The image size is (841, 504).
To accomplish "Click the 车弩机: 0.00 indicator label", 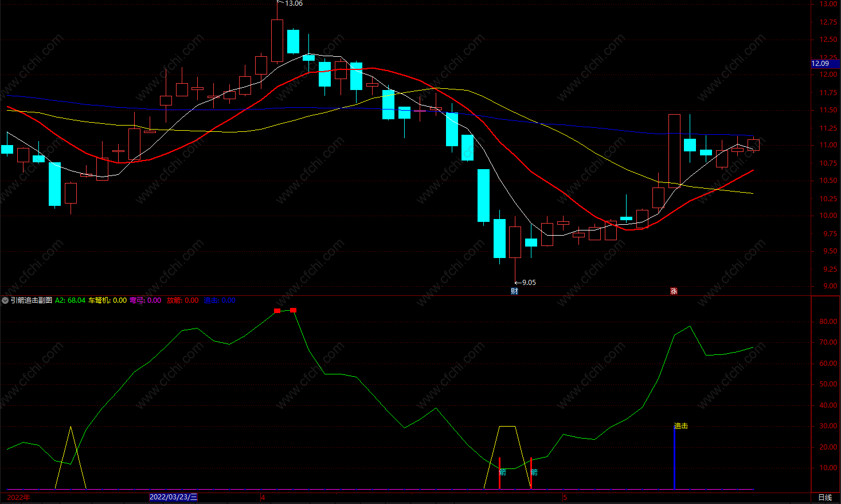I will 107,300.
